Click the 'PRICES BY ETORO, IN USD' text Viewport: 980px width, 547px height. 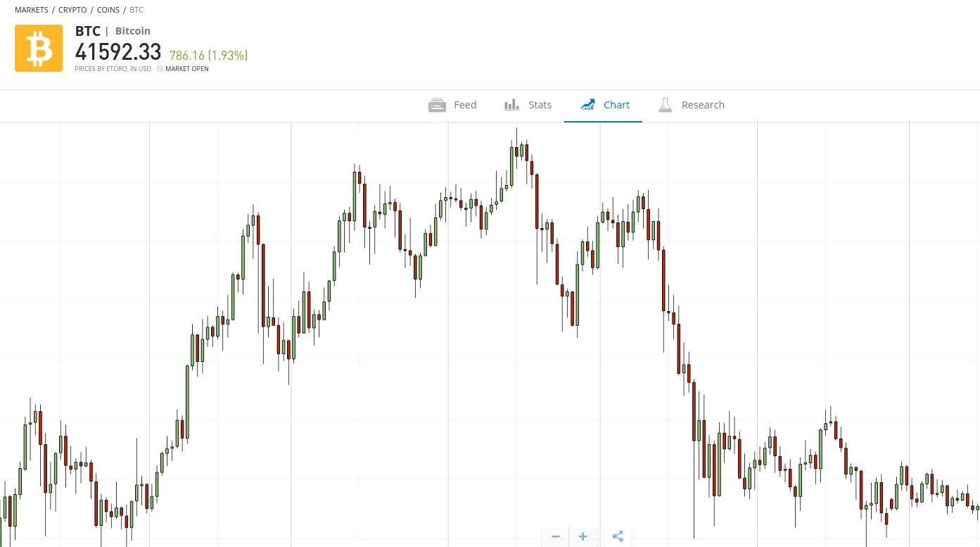(113, 69)
